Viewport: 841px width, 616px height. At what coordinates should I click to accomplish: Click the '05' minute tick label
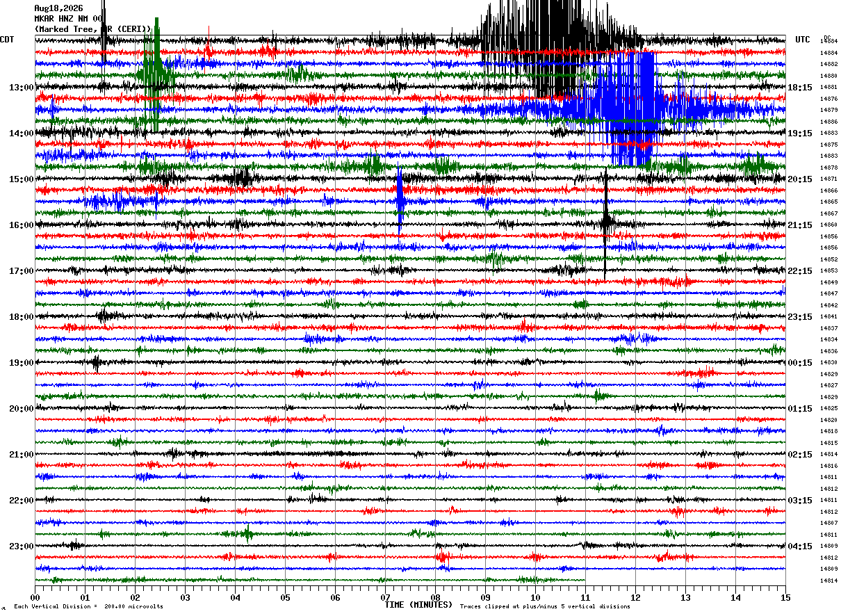tap(286, 597)
